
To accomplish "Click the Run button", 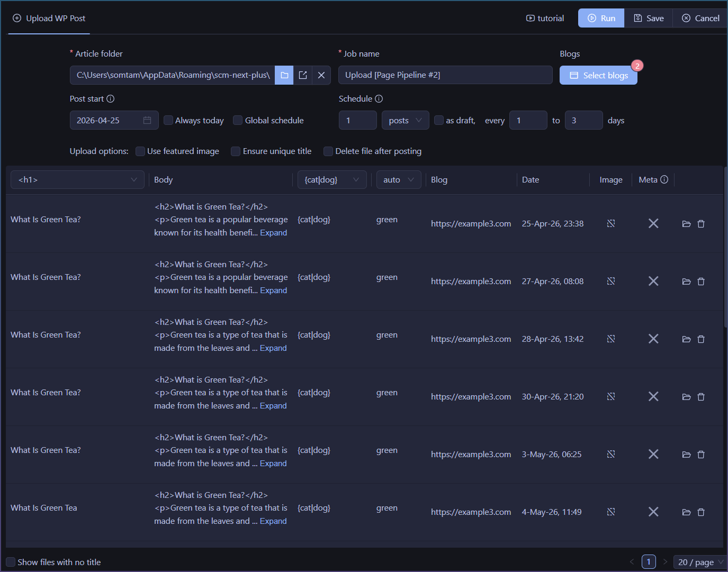I will pos(601,19).
